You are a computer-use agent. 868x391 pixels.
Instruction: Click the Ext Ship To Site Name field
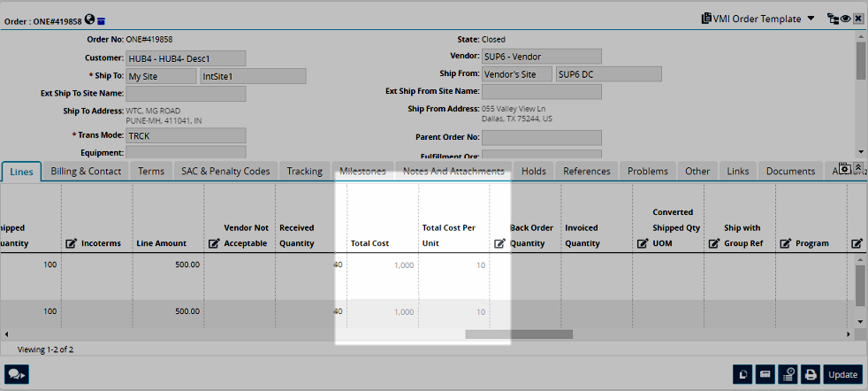click(186, 94)
